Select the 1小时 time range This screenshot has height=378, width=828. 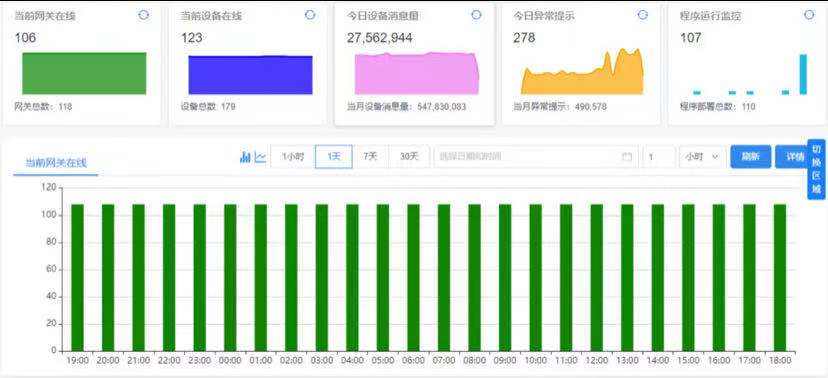[293, 157]
